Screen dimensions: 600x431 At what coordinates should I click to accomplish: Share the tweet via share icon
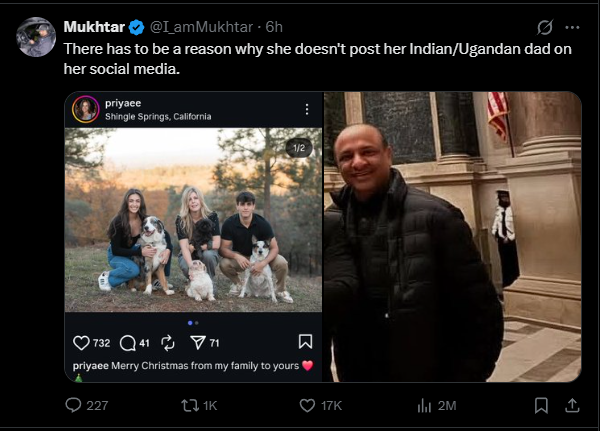click(572, 405)
